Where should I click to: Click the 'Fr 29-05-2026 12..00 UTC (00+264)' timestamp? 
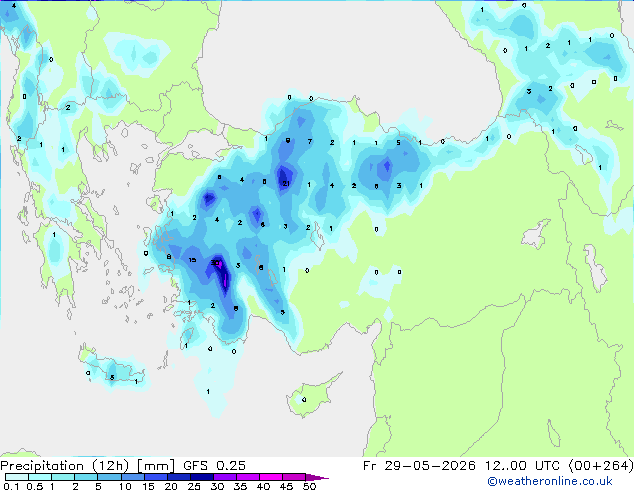point(498,466)
